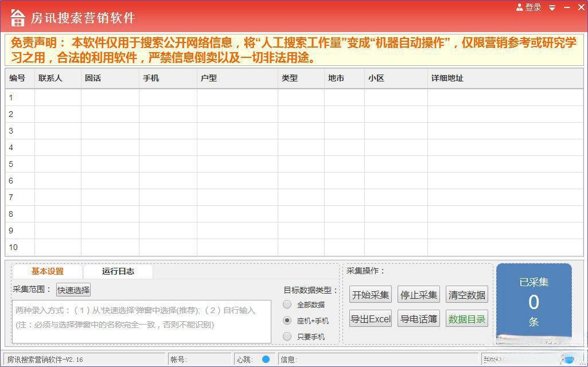Viewport: 588px width, 367px height.
Task: Select the 全部数据 radio option
Action: 287,304
